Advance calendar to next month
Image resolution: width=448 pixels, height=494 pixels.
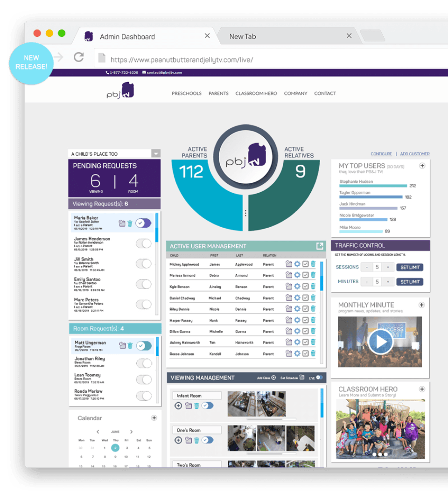tap(132, 431)
